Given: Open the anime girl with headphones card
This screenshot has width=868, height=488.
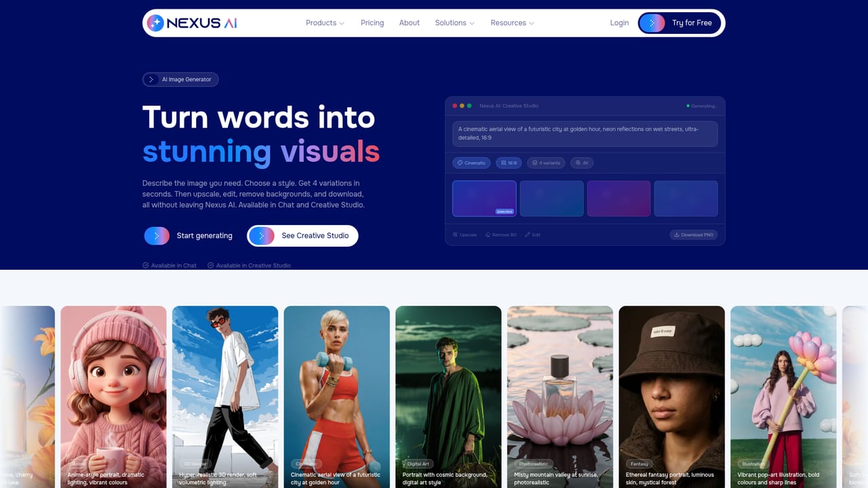Looking at the screenshot, I should [113, 397].
